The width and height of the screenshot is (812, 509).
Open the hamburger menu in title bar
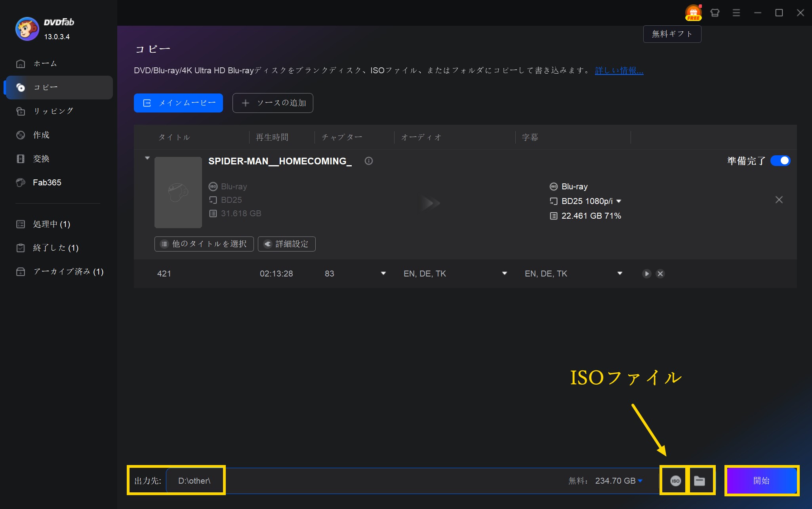(736, 13)
